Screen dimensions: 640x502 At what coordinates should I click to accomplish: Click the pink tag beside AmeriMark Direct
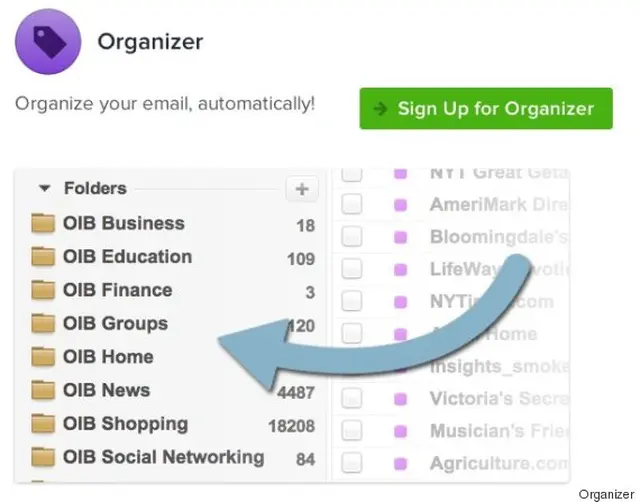tap(401, 204)
